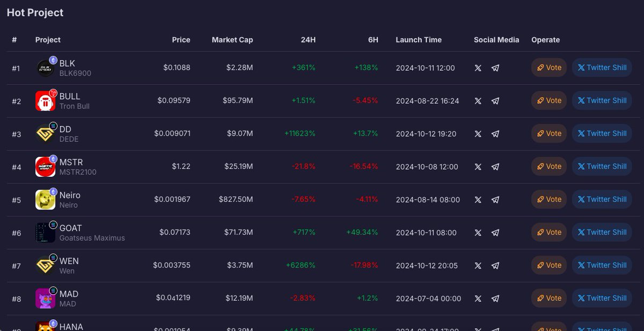Click the BLK6900 project logo
The height and width of the screenshot is (331, 644).
pos(45,68)
